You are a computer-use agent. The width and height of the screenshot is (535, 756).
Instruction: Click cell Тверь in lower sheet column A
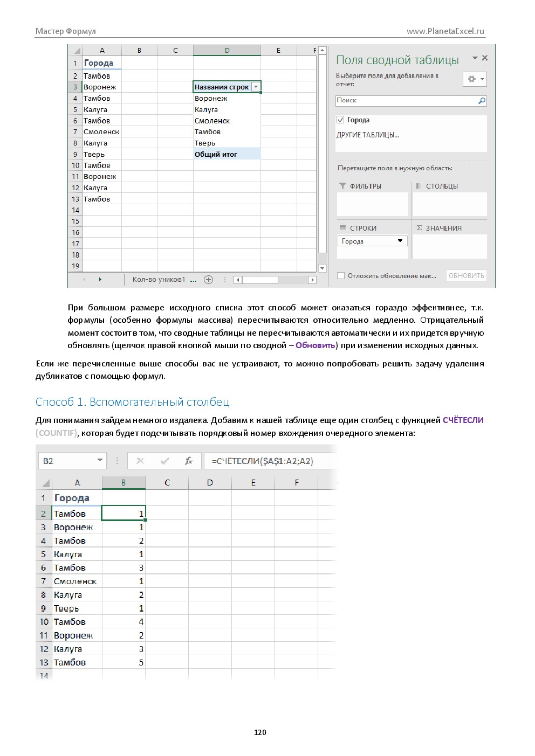pos(77,608)
